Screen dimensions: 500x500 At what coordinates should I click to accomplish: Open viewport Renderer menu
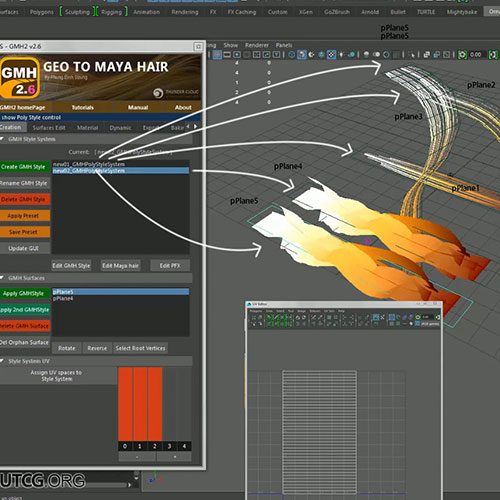[x=257, y=45]
